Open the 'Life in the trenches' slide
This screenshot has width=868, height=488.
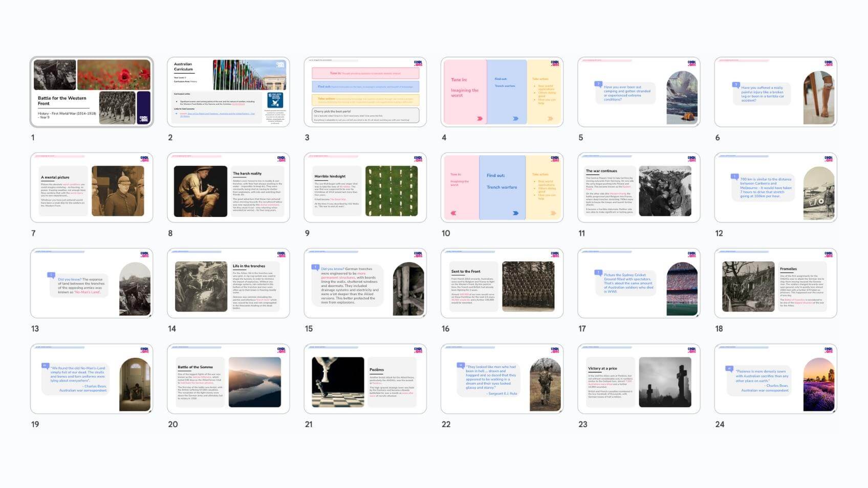pos(228,283)
